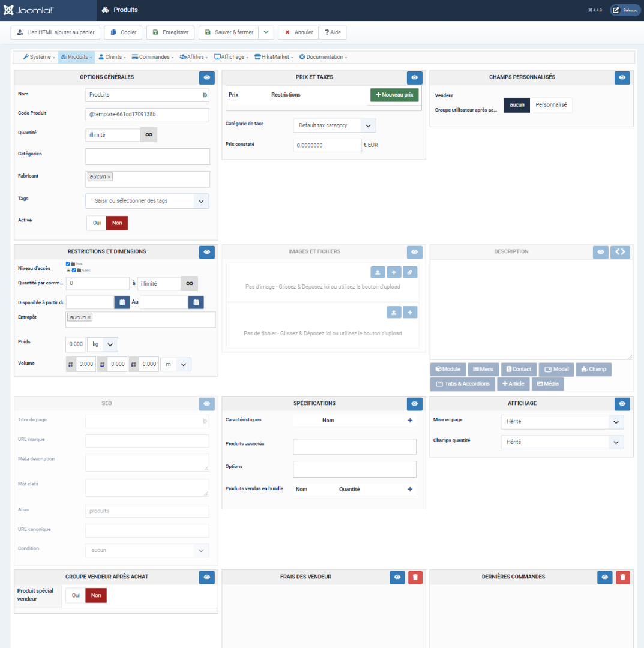Click the Tabs & Accordions editor button
The height and width of the screenshot is (648, 644).
point(463,384)
